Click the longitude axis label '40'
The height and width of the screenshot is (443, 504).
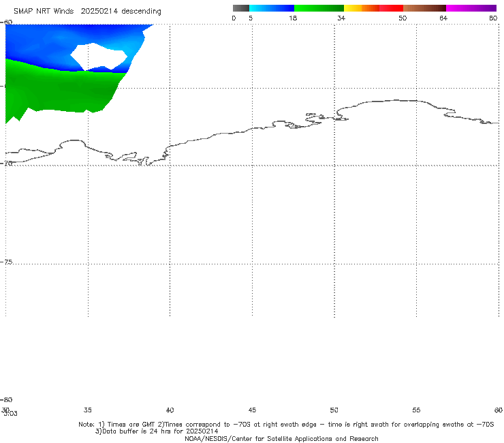[x=170, y=410]
